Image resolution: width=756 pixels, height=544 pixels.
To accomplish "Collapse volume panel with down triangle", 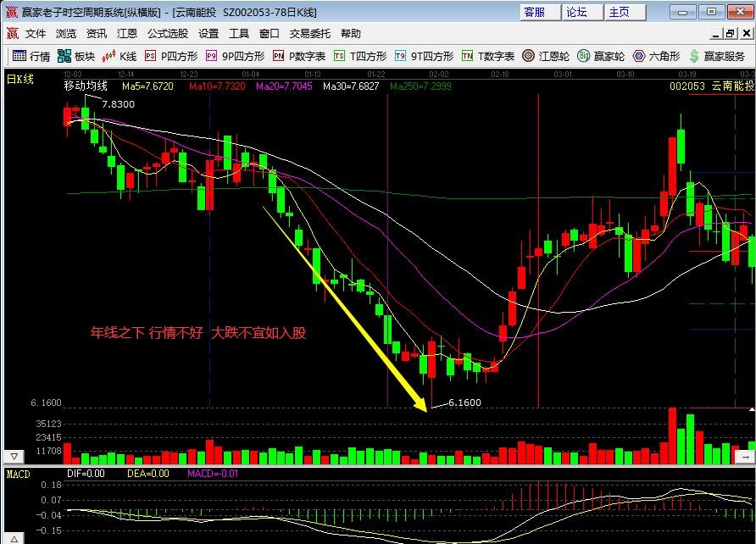I will tap(14, 457).
